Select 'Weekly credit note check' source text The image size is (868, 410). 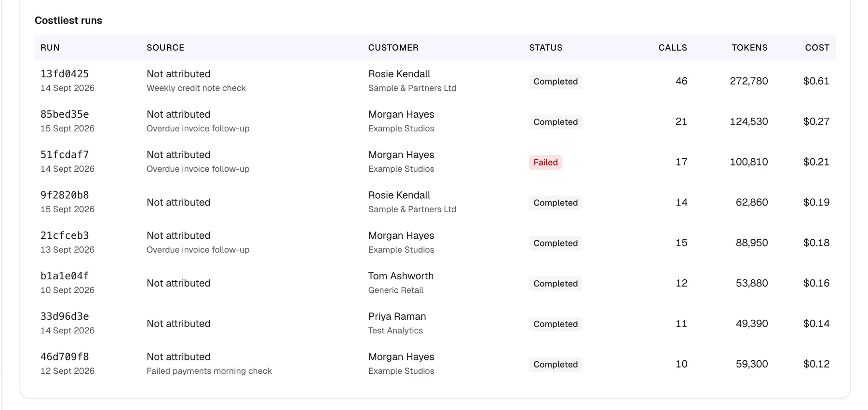coord(196,88)
